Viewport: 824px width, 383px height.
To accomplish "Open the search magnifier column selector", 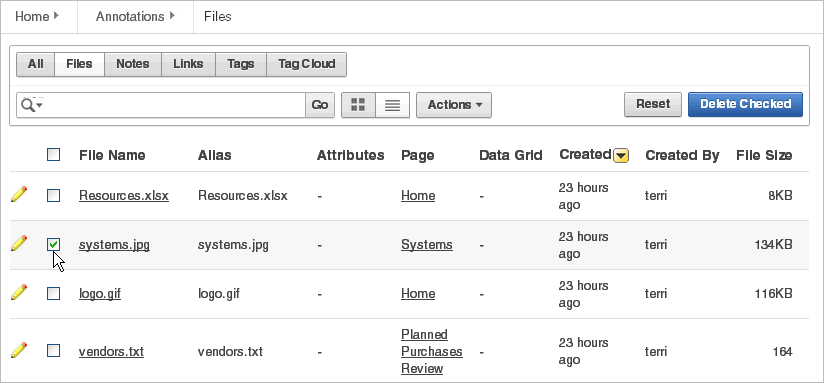I will [32, 105].
